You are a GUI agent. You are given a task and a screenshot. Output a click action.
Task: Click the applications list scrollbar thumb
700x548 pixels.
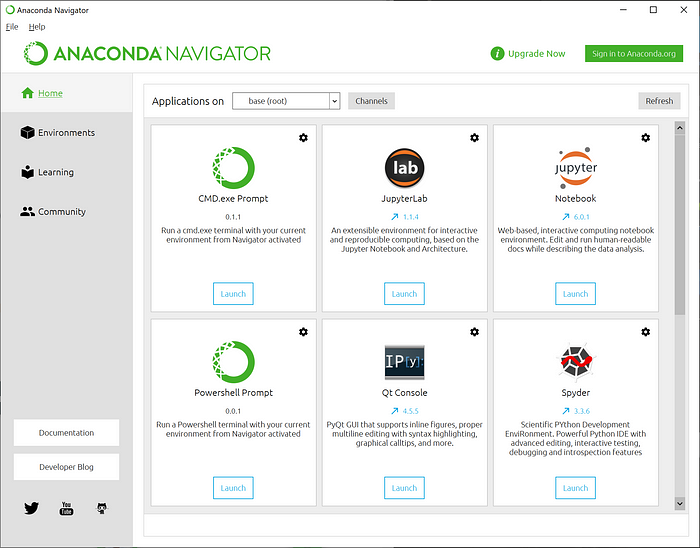click(x=680, y=225)
